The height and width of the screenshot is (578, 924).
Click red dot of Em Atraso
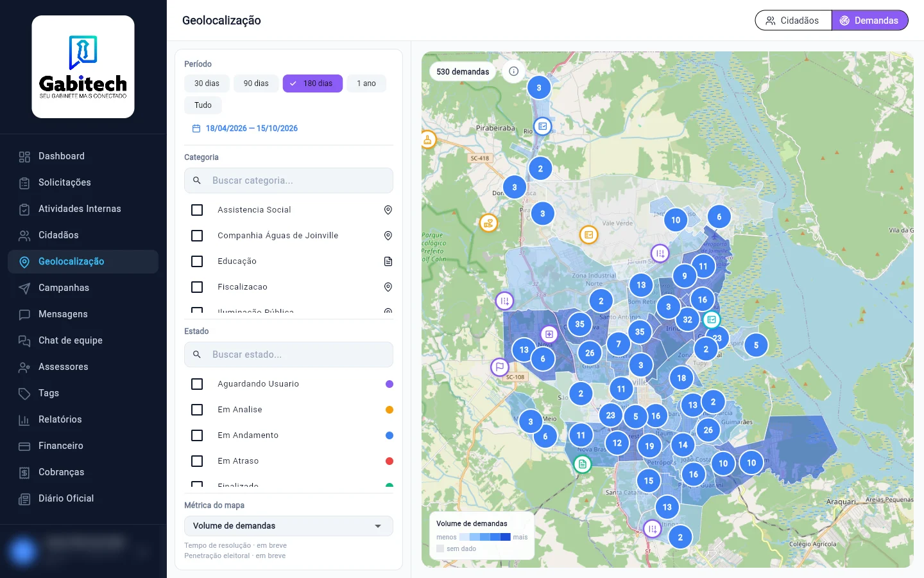point(389,461)
